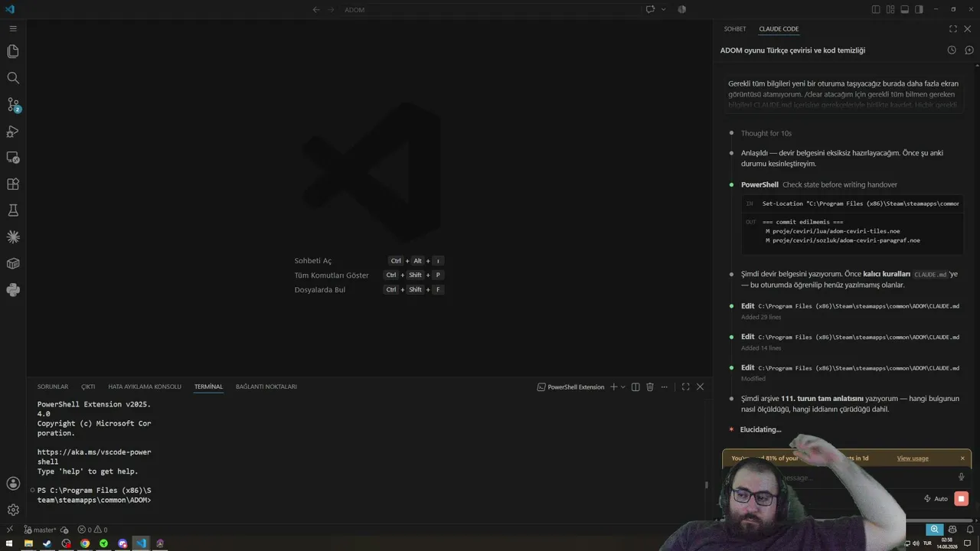Open the Python view
This screenshot has height=551, width=980.
coord(13,290)
